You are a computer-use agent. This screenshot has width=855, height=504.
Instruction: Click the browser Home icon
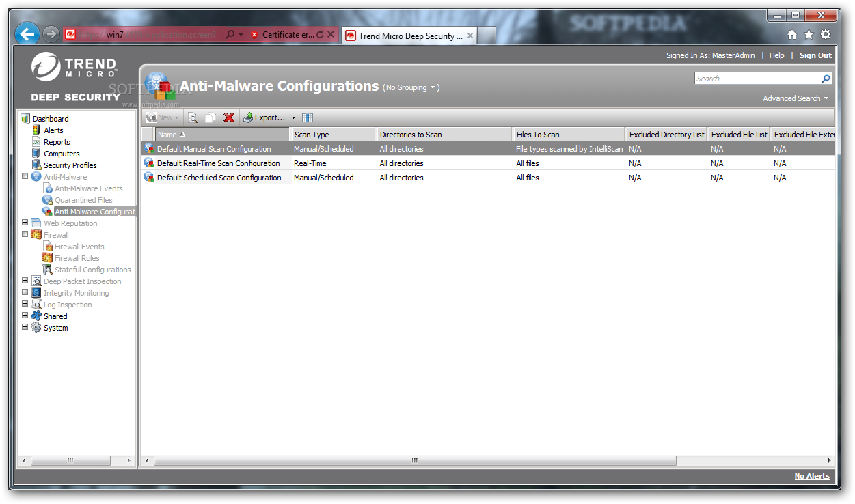click(792, 34)
